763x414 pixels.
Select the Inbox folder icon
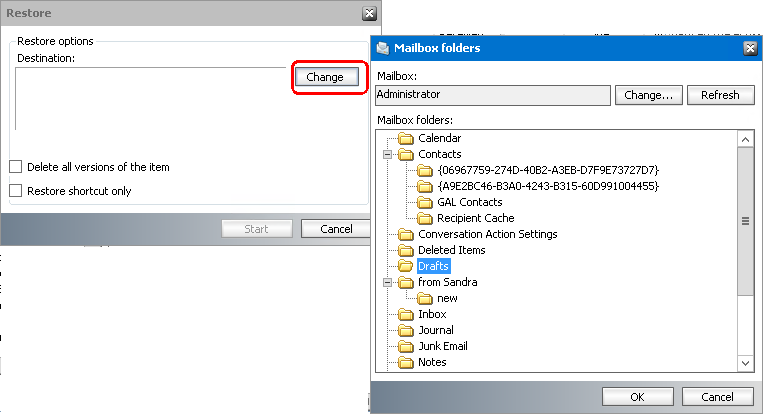coord(406,315)
